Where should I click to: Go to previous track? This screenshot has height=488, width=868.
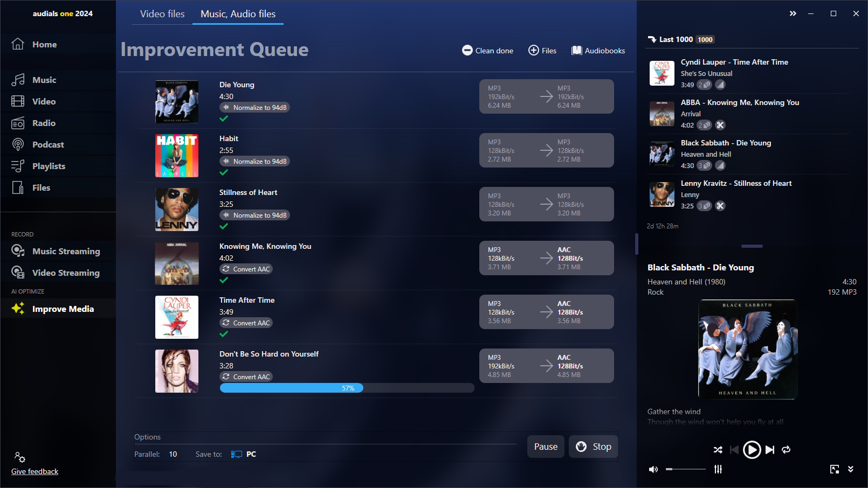point(734,450)
